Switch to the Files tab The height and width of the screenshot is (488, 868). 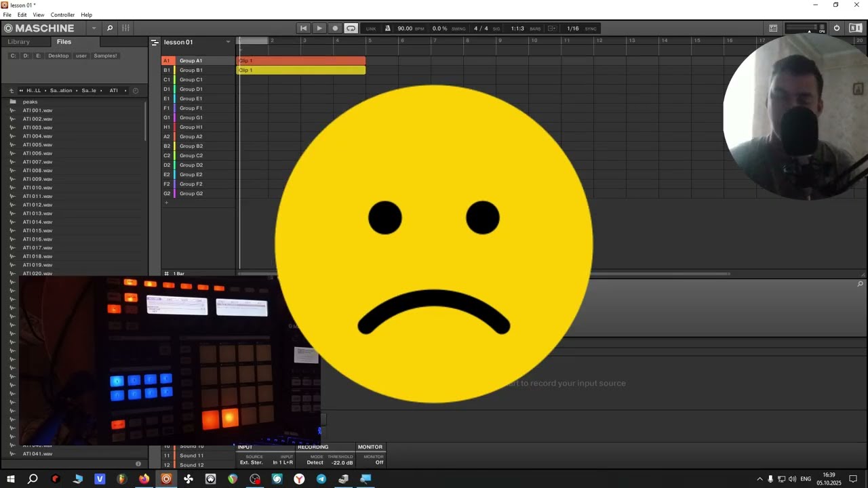click(64, 42)
